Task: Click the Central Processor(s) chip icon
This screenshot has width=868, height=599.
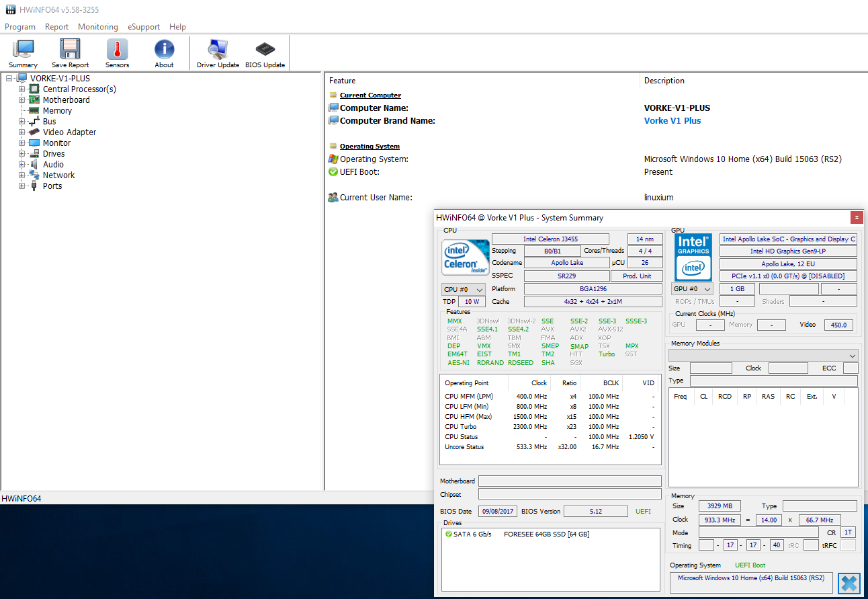Action: coord(34,89)
